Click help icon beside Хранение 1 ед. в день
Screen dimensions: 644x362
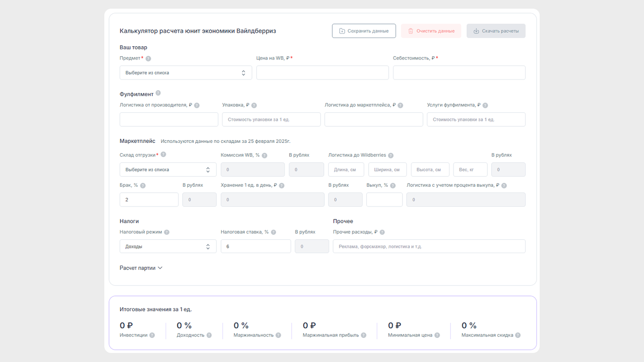(282, 185)
